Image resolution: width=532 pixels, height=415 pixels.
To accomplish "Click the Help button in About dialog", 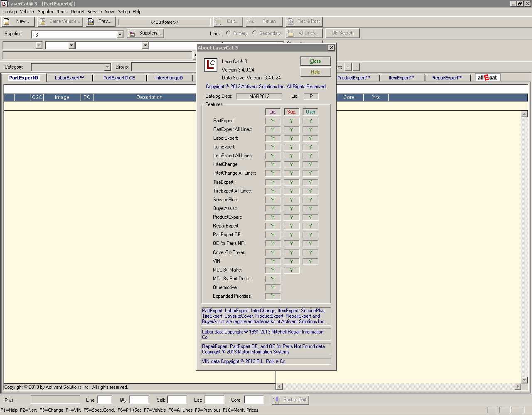I will (315, 72).
